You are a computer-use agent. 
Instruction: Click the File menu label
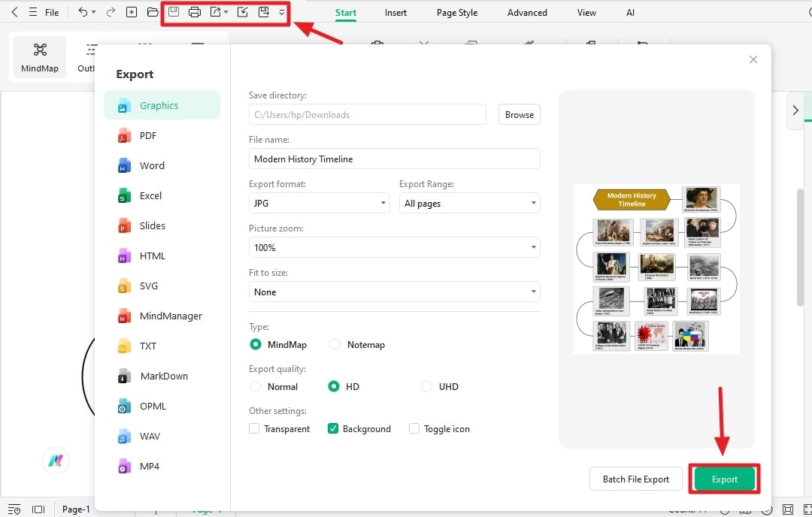(x=52, y=12)
